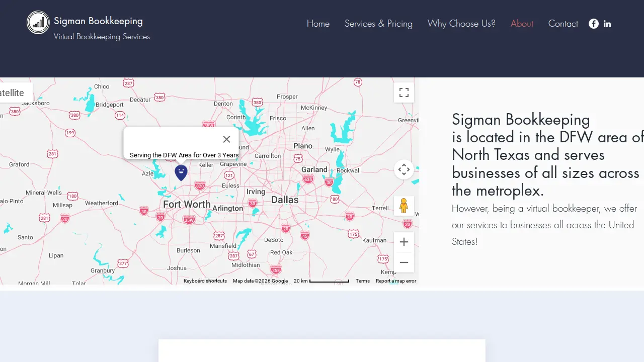Zoom in on the map
This screenshot has width=644, height=362.
[404, 242]
